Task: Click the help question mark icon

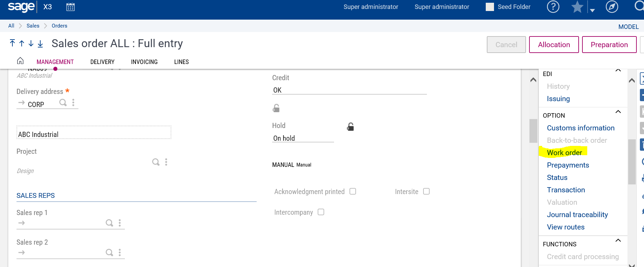Action: coord(553,7)
